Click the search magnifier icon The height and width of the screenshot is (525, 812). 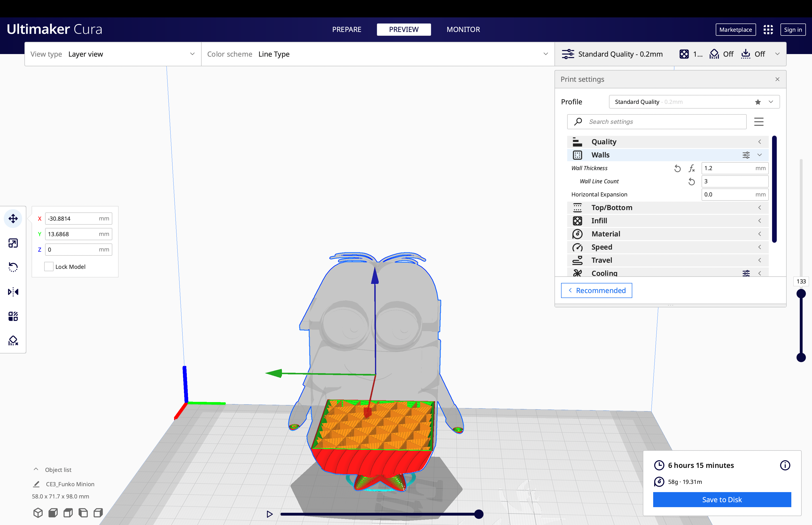click(578, 122)
